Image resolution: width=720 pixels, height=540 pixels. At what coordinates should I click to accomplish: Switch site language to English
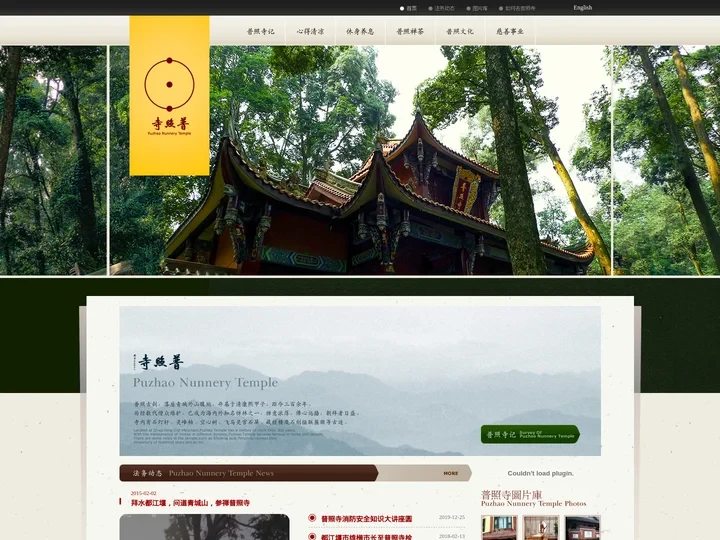582,7
